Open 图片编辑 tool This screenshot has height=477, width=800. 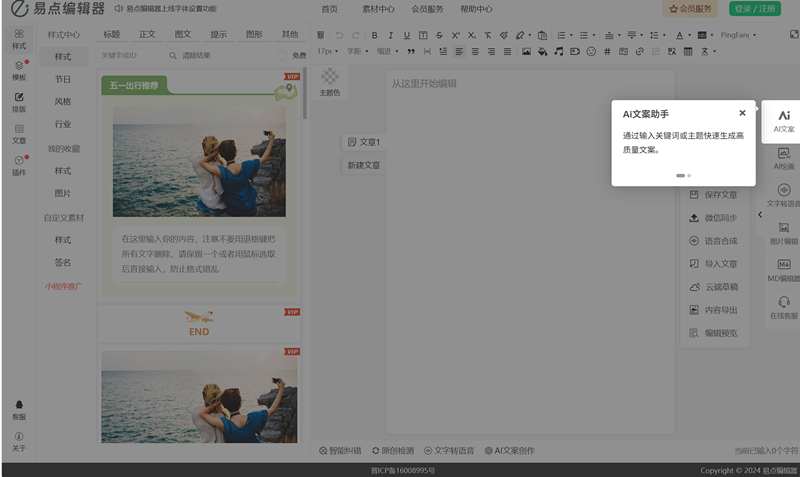[784, 233]
